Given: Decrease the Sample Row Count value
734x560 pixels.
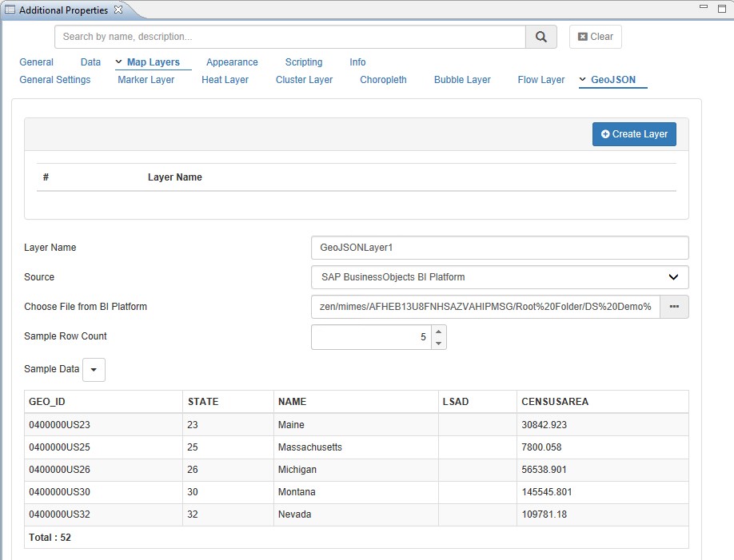Looking at the screenshot, I should pos(438,344).
